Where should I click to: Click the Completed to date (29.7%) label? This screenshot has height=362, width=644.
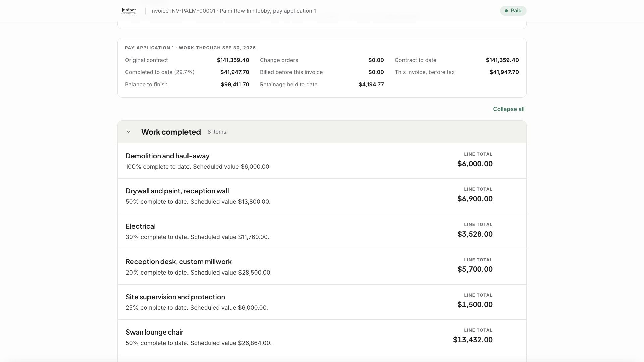pos(160,72)
